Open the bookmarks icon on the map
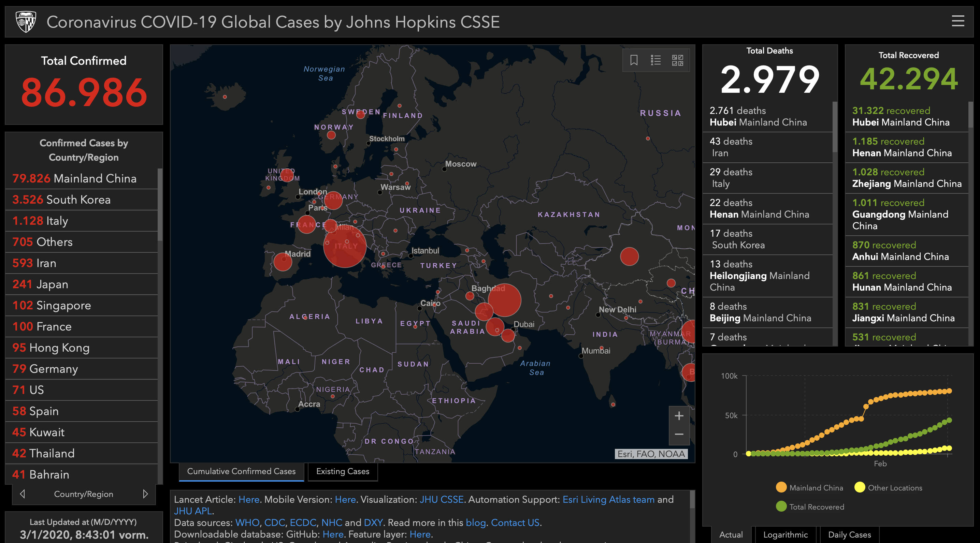980x543 pixels. (x=633, y=60)
